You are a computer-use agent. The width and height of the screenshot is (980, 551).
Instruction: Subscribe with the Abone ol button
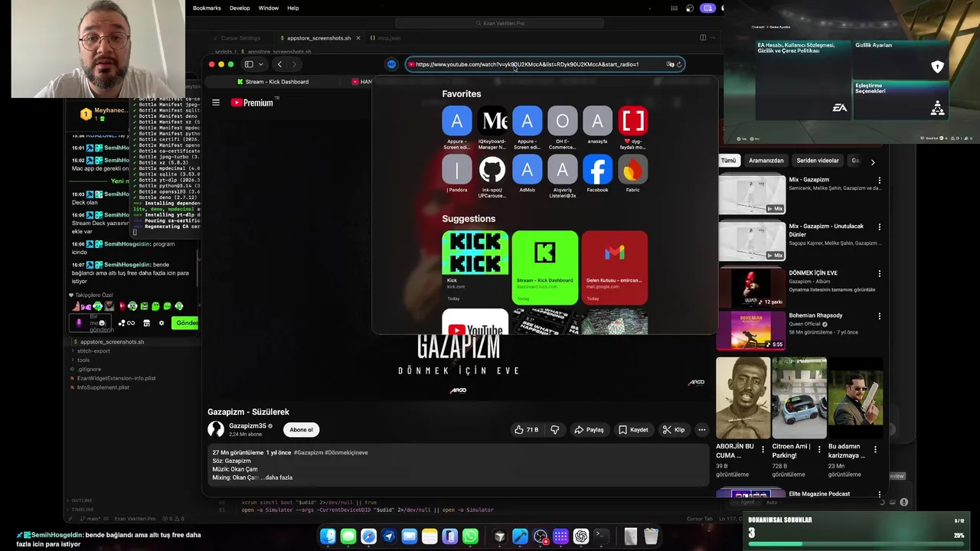[301, 429]
